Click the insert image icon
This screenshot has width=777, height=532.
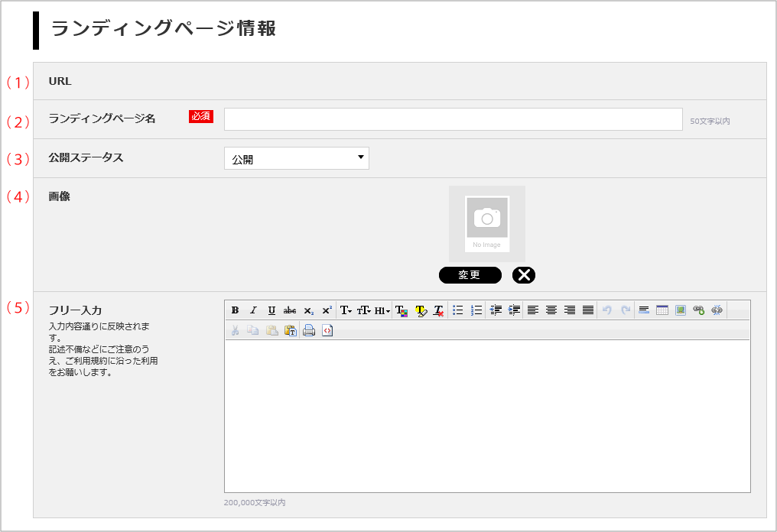click(x=679, y=310)
